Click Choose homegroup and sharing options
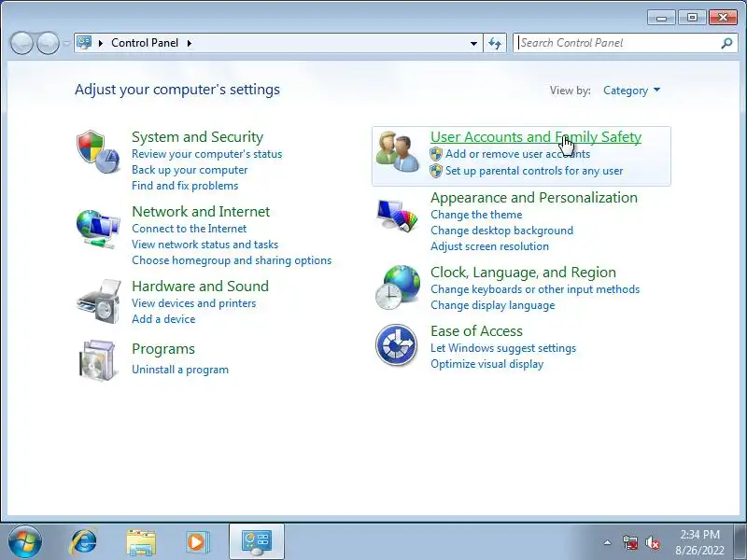747x560 pixels. [x=232, y=260]
